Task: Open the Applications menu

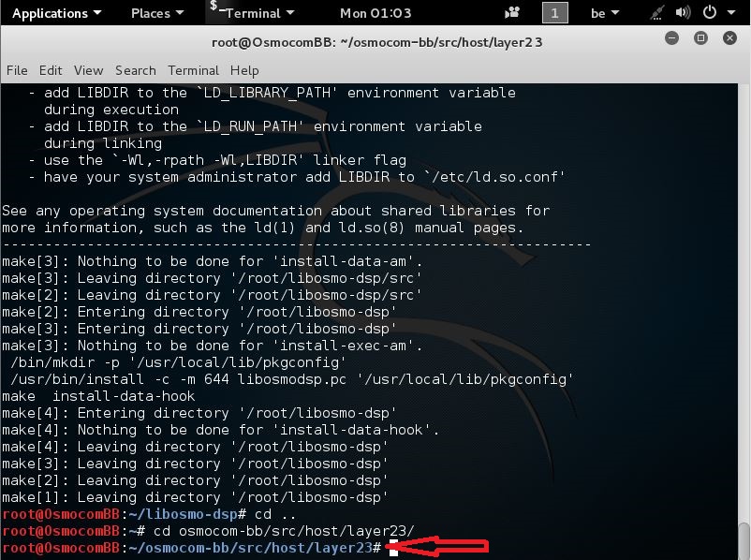Action: [x=56, y=13]
